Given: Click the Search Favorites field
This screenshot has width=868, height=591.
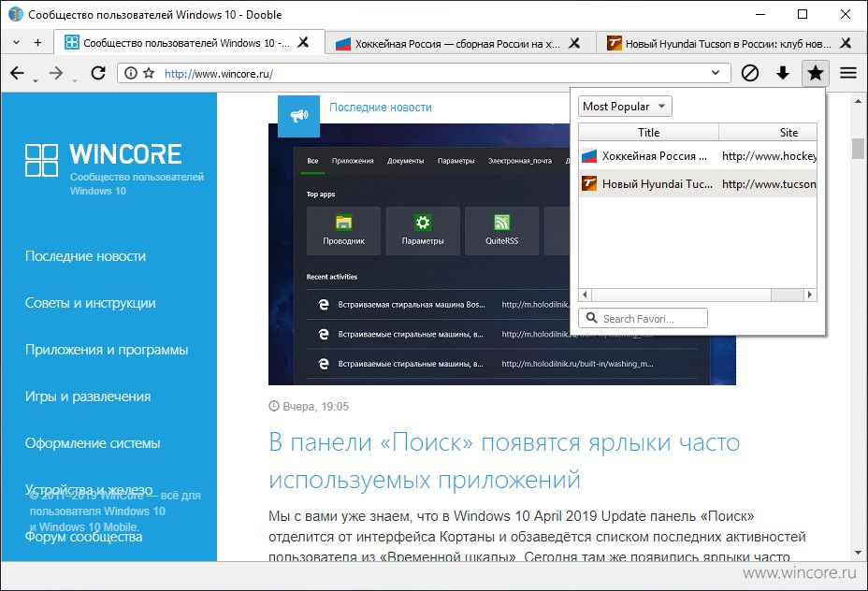Looking at the screenshot, I should click(x=643, y=318).
